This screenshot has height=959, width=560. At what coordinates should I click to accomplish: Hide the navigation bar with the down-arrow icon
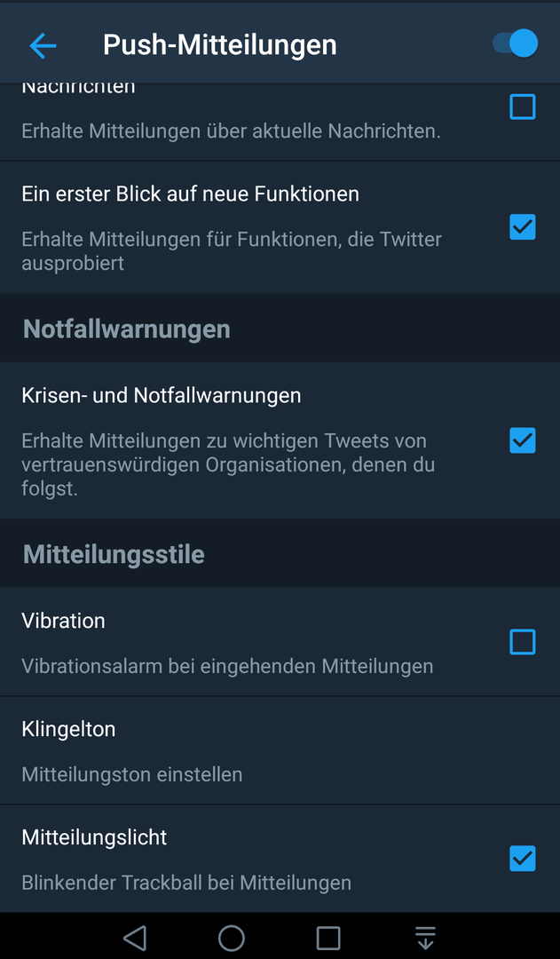click(425, 937)
